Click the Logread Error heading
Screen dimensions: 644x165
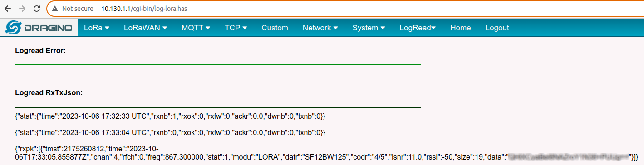[x=40, y=51]
